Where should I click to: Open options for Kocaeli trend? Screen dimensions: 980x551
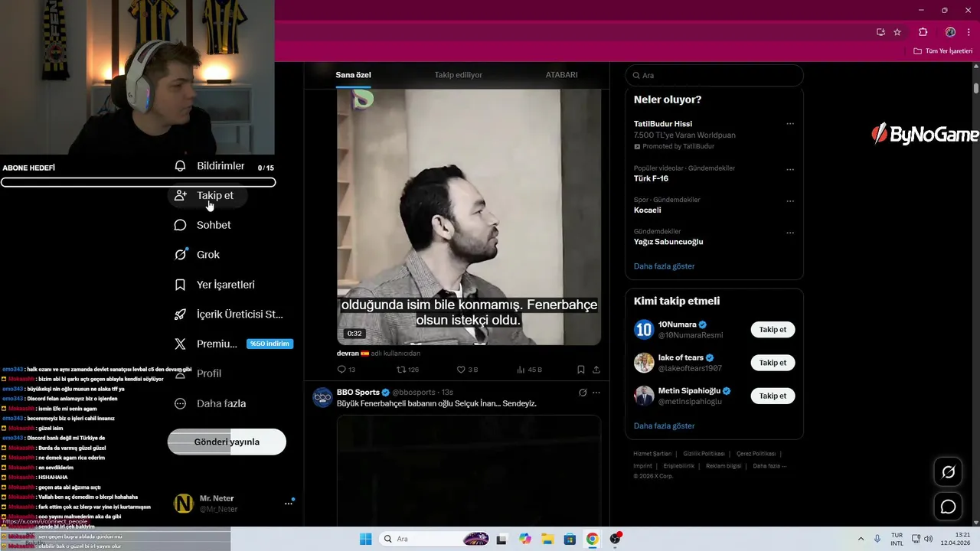tap(790, 201)
